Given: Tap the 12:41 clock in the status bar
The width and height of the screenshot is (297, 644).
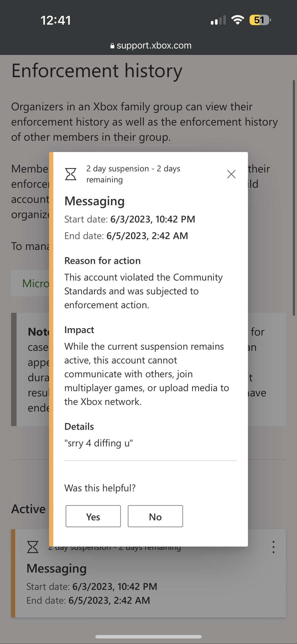Looking at the screenshot, I should click(56, 20).
